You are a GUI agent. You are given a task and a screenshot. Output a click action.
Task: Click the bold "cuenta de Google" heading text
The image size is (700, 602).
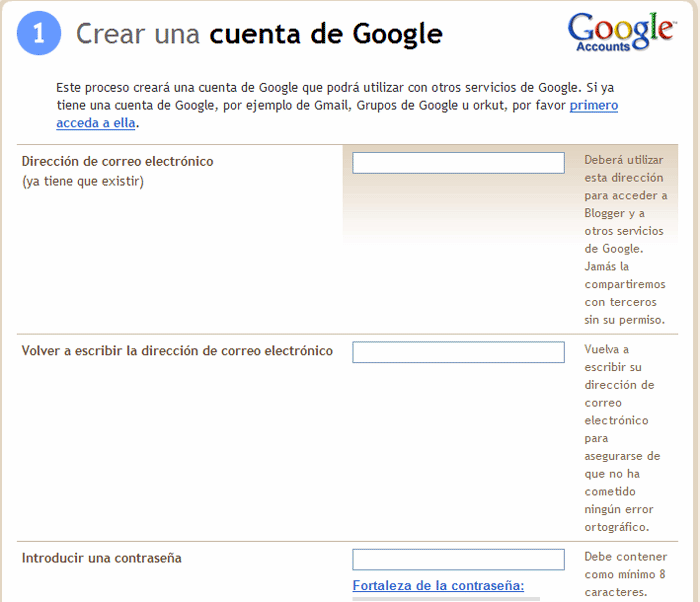[x=325, y=35]
